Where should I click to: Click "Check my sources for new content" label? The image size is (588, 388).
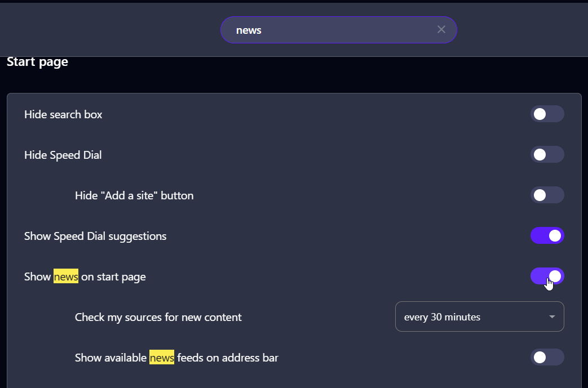158,318
